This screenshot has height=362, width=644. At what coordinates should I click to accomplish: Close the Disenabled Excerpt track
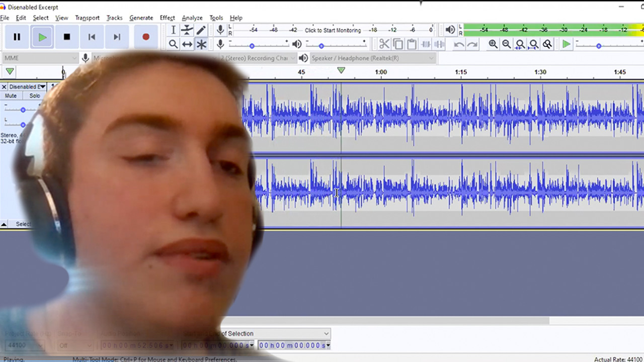(4, 87)
